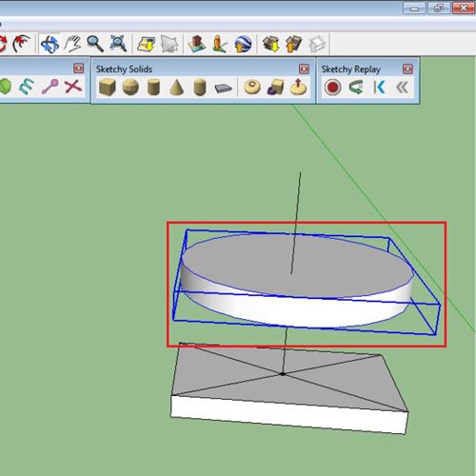Create a Sketchy Solids capsule
476x476 pixels.
tap(200, 88)
